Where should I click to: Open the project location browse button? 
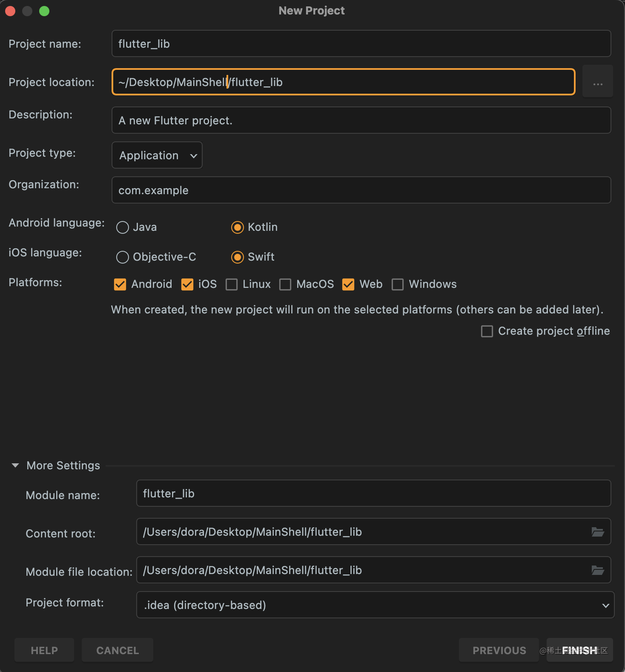(597, 81)
